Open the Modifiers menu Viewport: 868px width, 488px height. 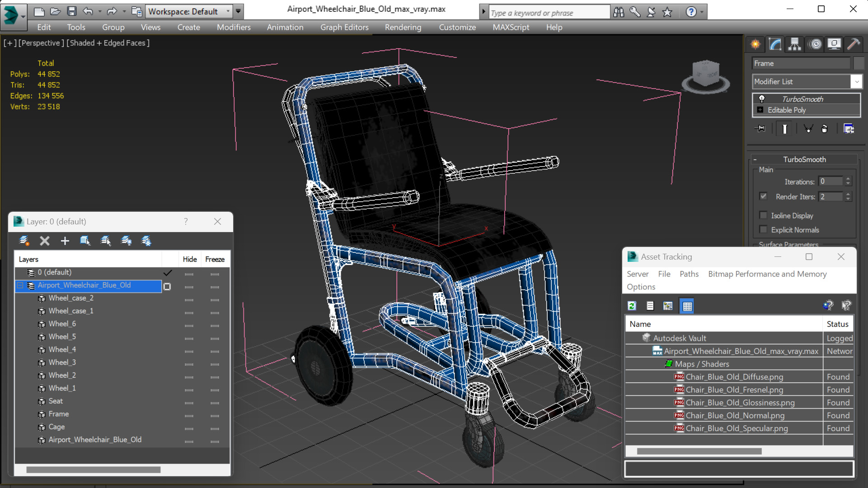(x=234, y=27)
